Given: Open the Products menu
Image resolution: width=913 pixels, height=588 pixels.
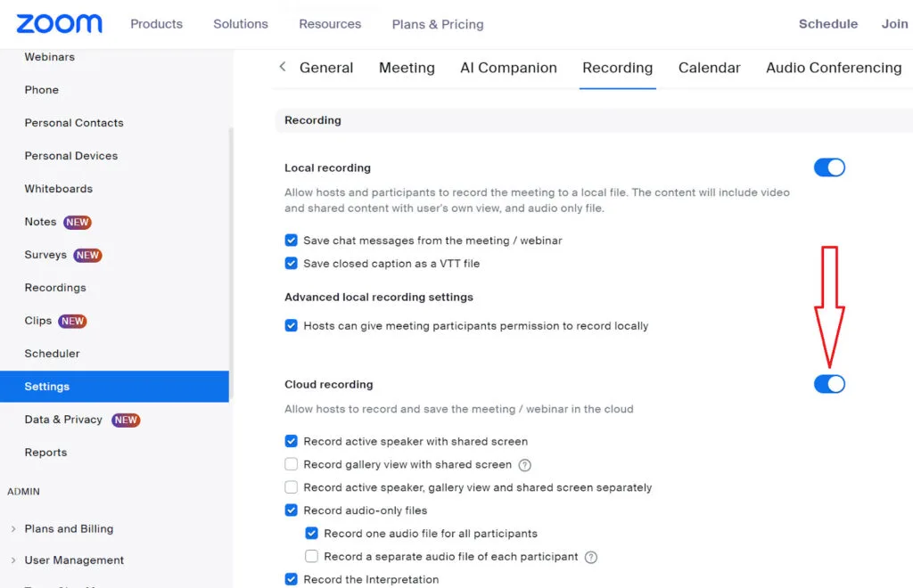Looking at the screenshot, I should [x=156, y=24].
